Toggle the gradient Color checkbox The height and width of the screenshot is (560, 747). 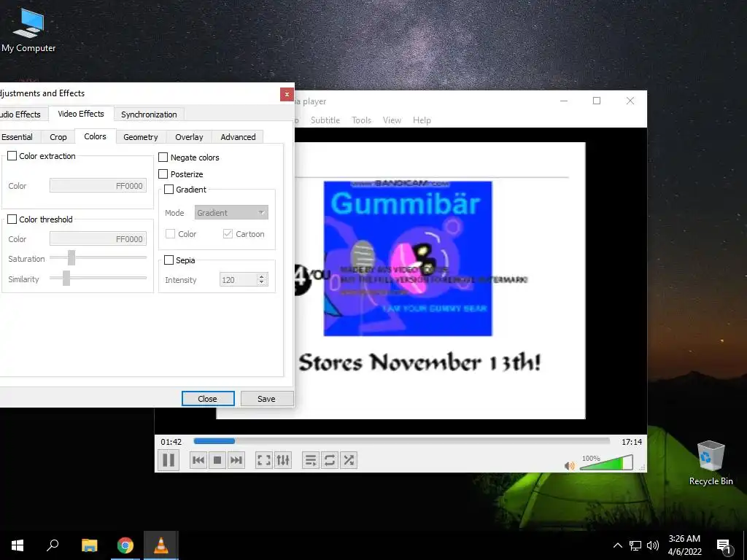[x=171, y=234]
